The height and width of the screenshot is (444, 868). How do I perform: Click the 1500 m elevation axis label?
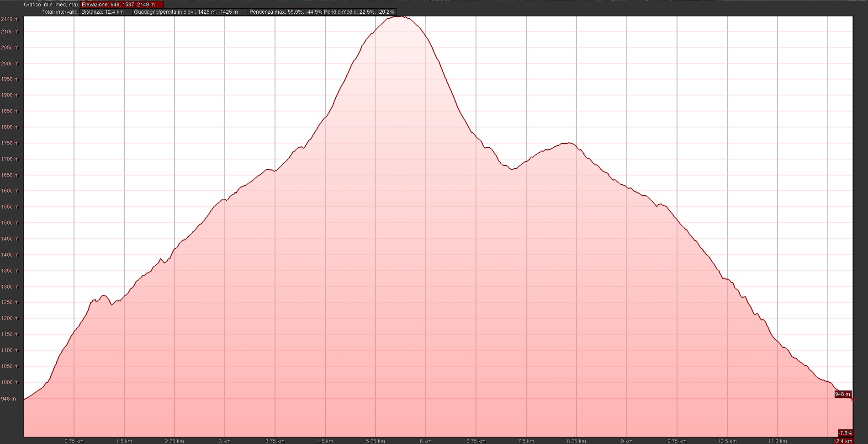pyautogui.click(x=10, y=223)
